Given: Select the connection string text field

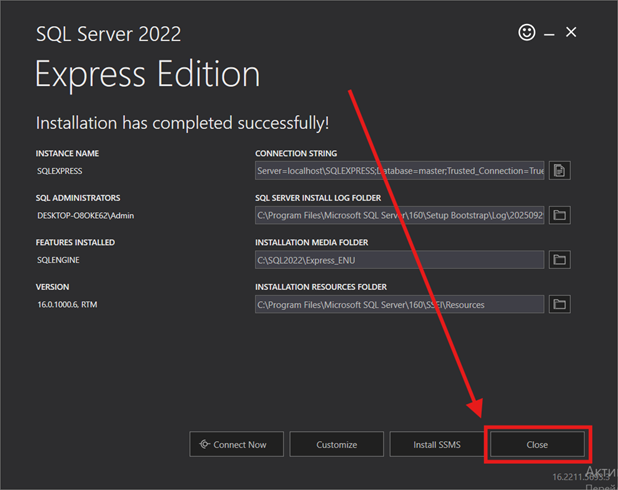Looking at the screenshot, I should [x=400, y=171].
